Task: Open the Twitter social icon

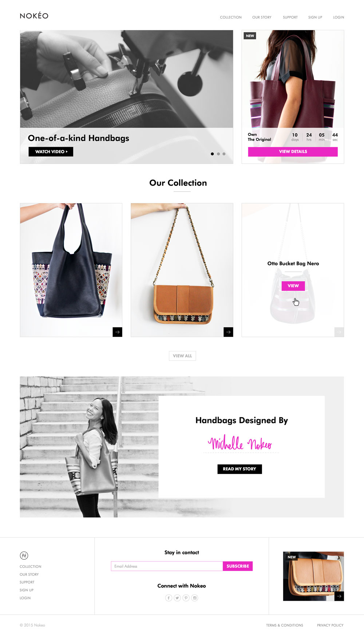Action: click(177, 598)
